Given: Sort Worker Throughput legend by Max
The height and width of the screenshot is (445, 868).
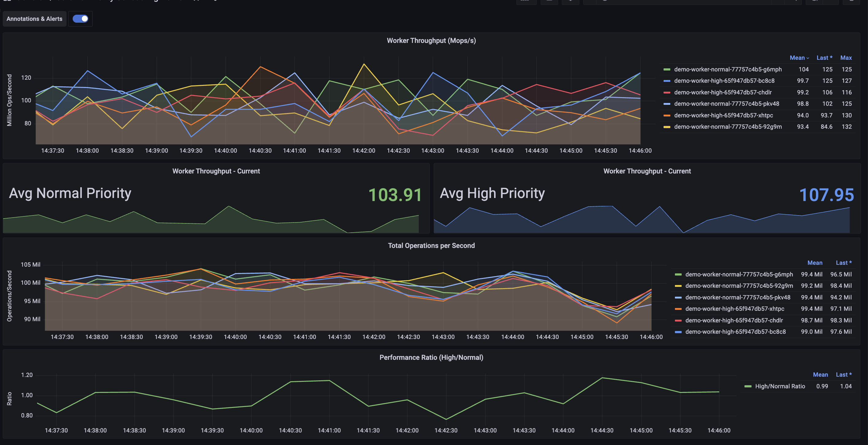Looking at the screenshot, I should [x=846, y=58].
